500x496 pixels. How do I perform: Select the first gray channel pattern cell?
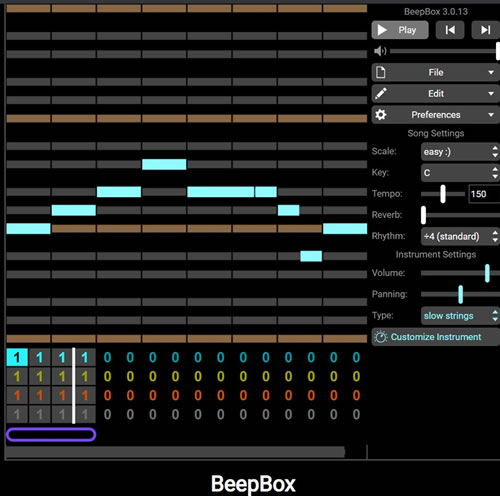click(17, 415)
